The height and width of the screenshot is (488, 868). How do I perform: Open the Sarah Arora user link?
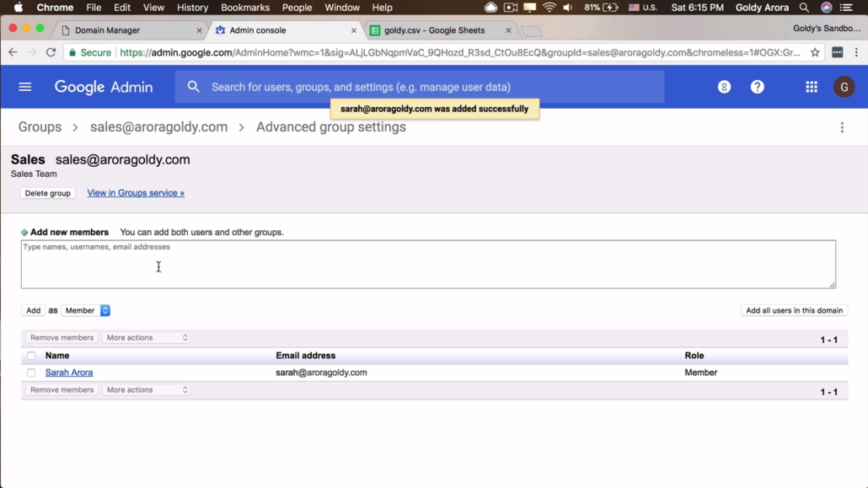(x=69, y=373)
